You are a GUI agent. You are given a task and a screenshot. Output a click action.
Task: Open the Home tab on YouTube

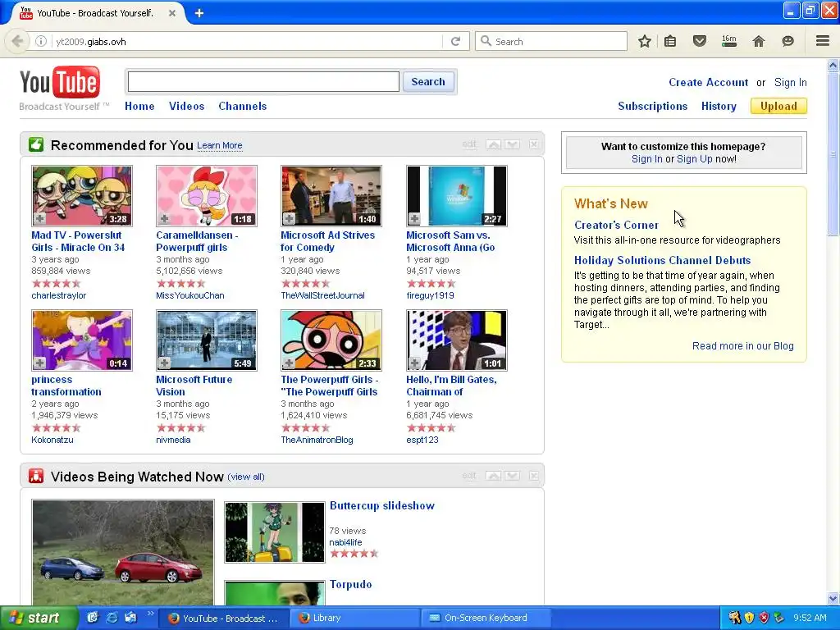(139, 106)
